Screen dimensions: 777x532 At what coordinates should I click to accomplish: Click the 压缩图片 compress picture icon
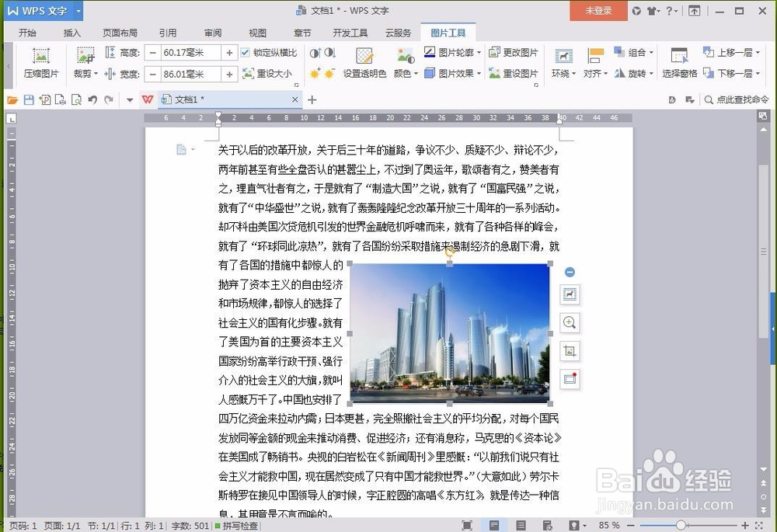coord(40,62)
